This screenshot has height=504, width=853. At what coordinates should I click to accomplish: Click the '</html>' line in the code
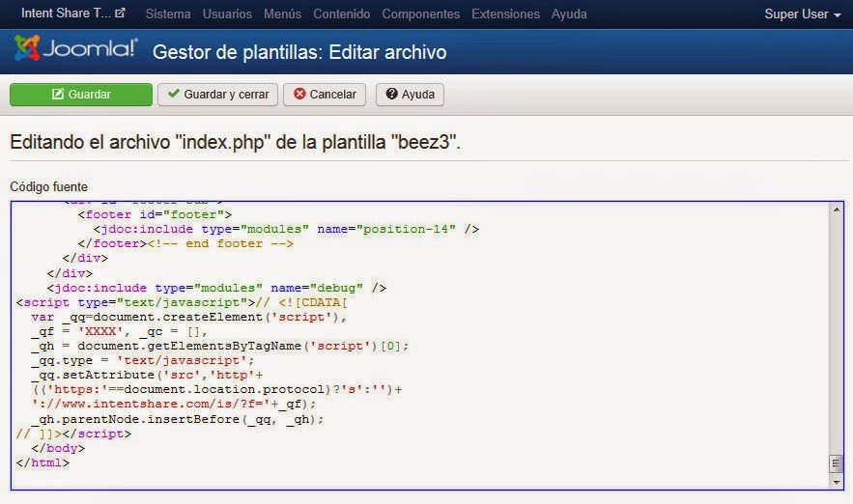point(43,462)
